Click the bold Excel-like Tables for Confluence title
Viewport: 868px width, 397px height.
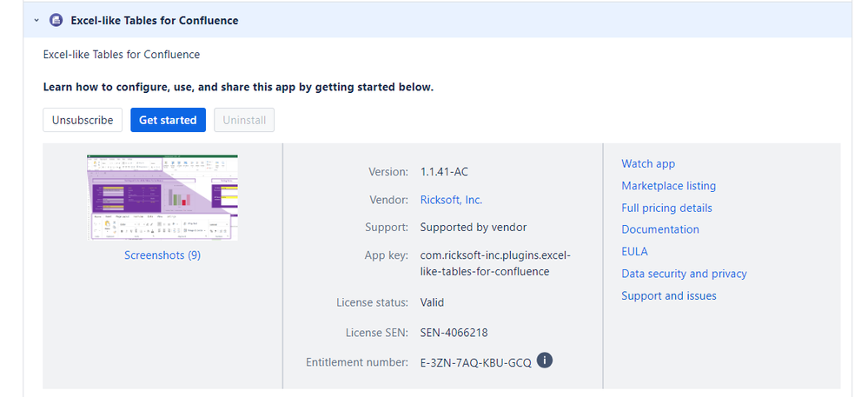pyautogui.click(x=155, y=21)
